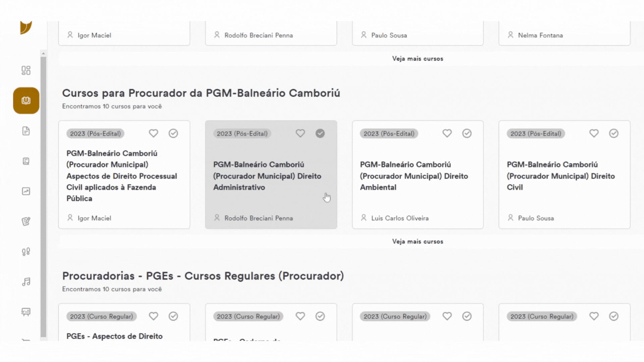Favorite the PGEs Aspectos de Direito course
Screen dimensions: 644x362
153,316
